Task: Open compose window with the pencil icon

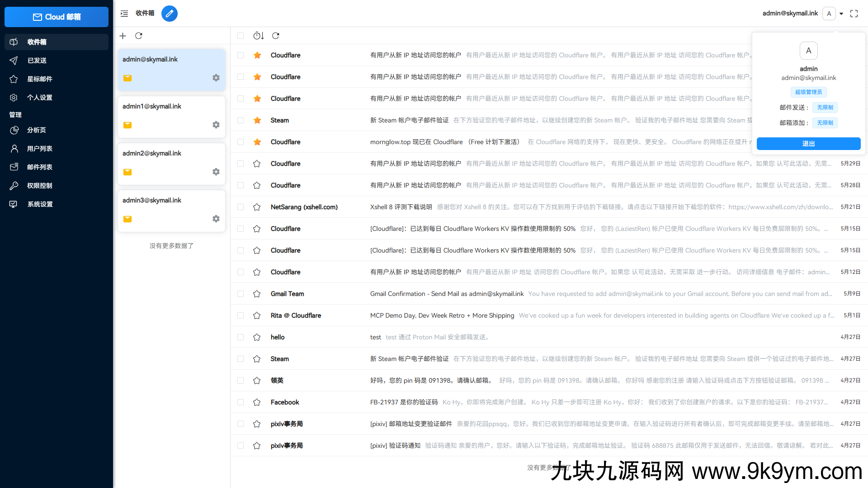Action: coord(170,14)
